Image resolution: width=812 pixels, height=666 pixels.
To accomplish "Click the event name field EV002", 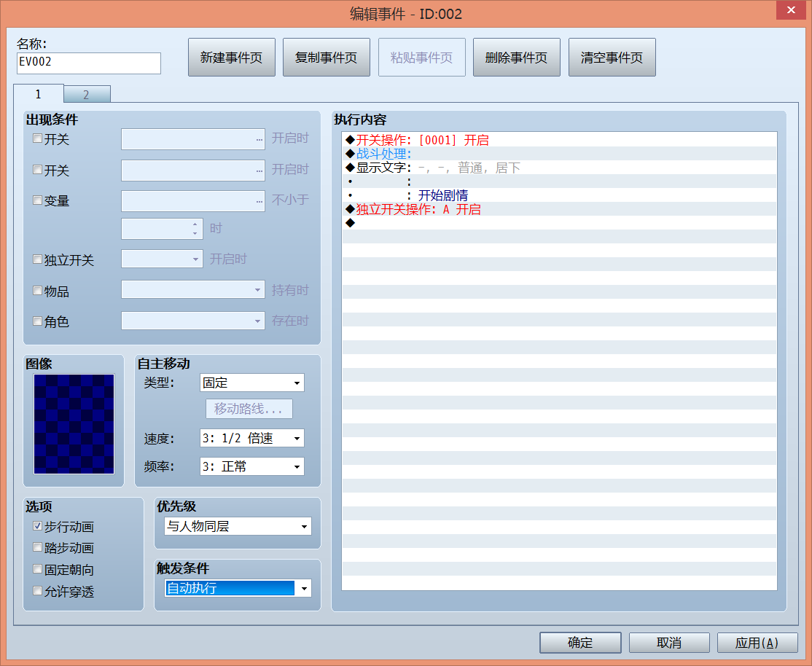I will click(88, 63).
